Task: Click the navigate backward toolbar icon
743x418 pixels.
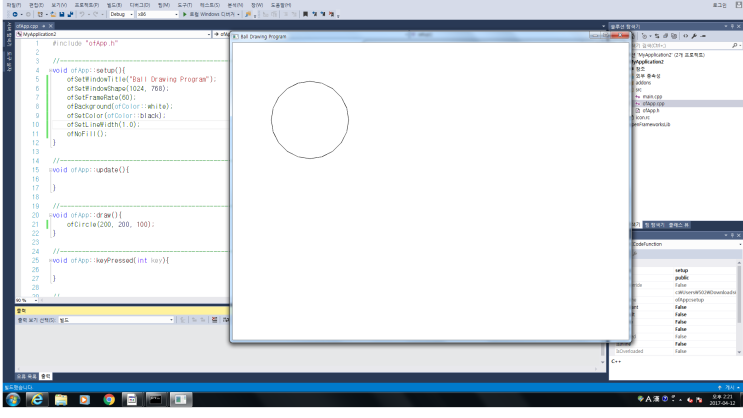Action: (x=15, y=14)
